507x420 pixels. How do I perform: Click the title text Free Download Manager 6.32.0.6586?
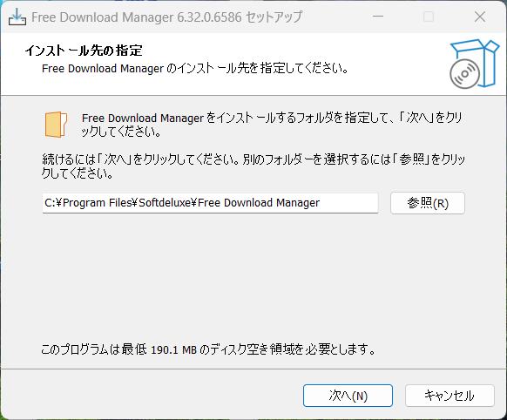(137, 17)
